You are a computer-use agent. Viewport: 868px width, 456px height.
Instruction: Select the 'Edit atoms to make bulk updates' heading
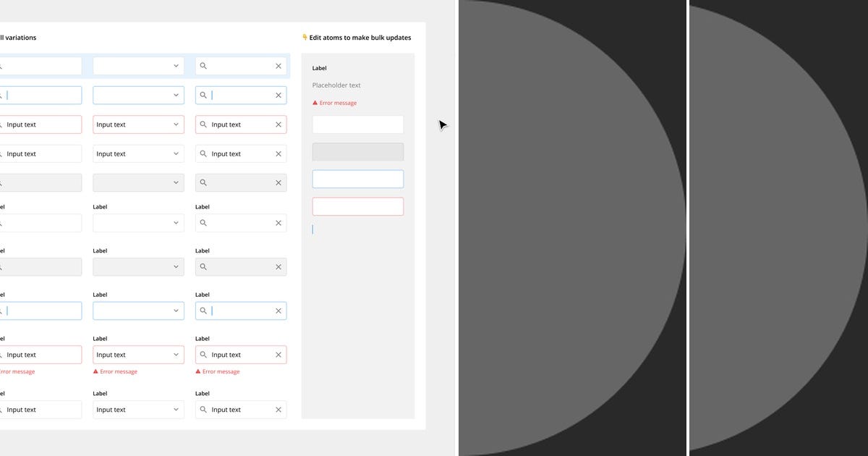click(360, 38)
